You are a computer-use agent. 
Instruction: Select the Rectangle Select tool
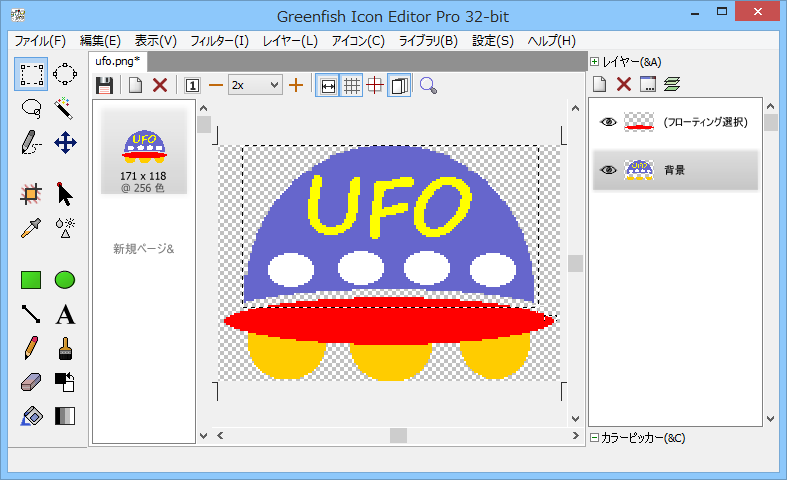click(31, 74)
